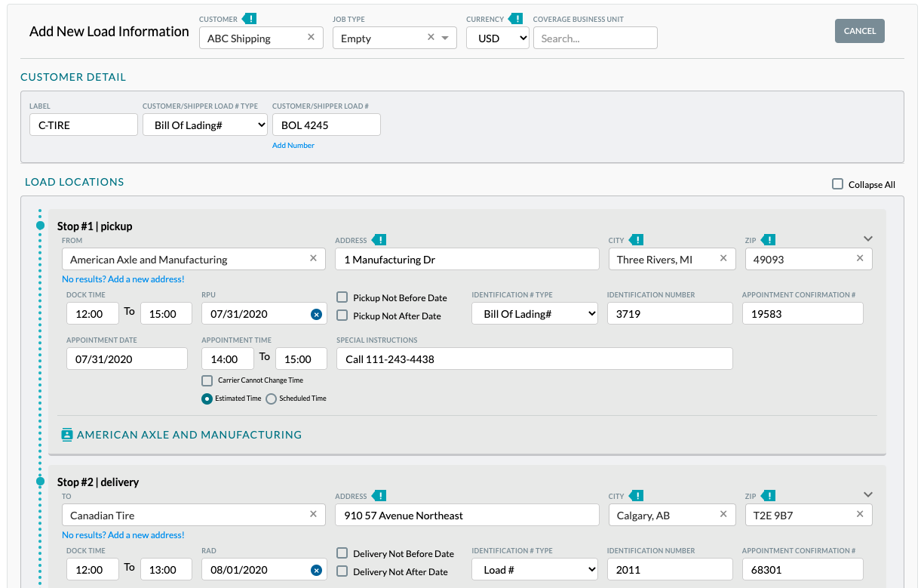Open the USD currency dropdown
924x588 pixels.
(497, 37)
